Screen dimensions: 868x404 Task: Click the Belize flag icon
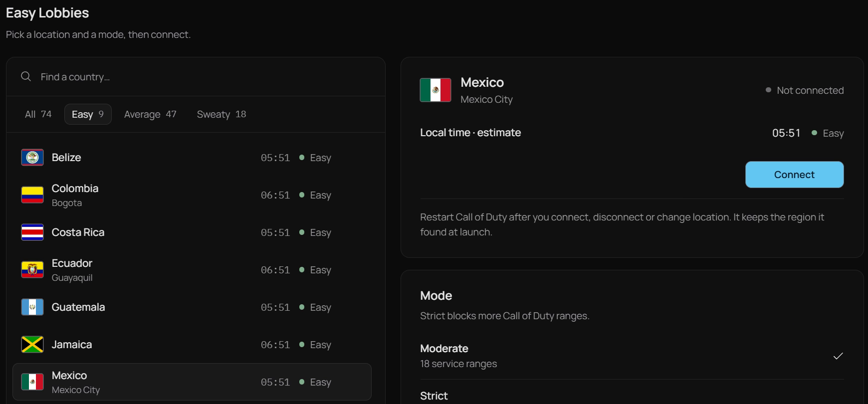pyautogui.click(x=32, y=158)
